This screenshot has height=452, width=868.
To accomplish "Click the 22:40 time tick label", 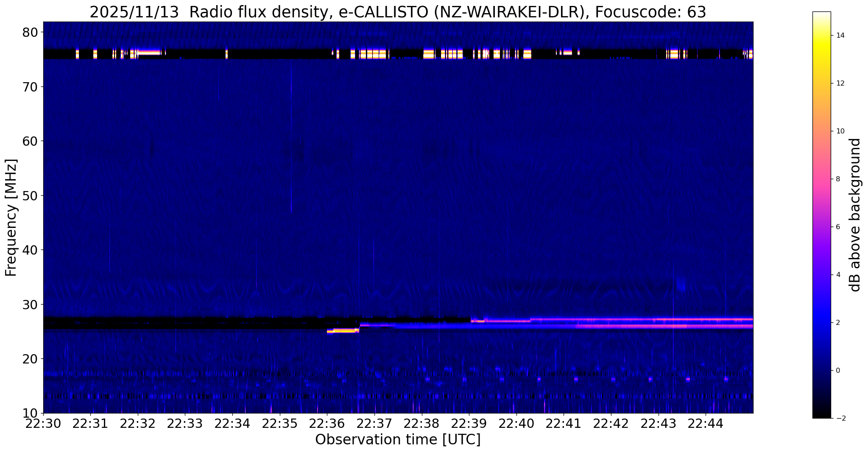I will (516, 424).
